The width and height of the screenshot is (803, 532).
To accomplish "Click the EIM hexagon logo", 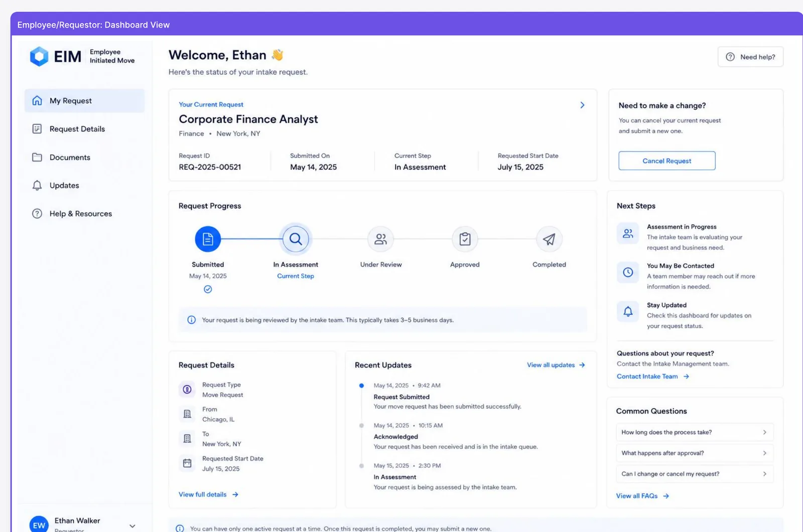I will (x=39, y=56).
